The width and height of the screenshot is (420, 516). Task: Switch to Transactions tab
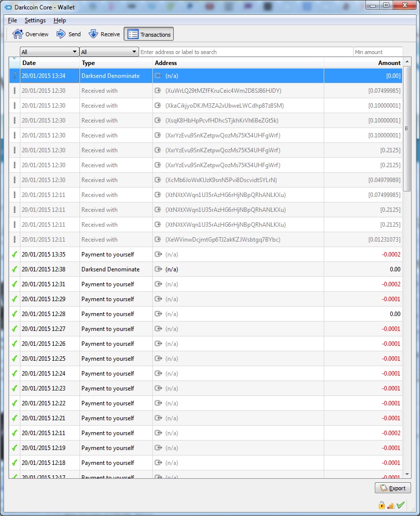149,34
